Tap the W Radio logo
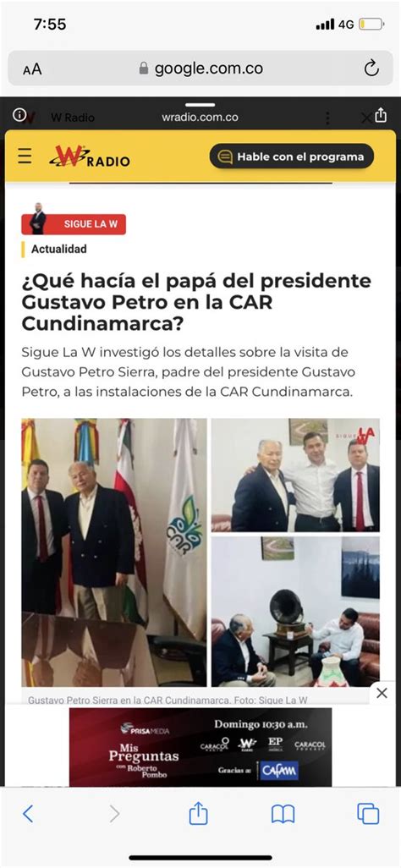The image size is (401, 868). (89, 157)
